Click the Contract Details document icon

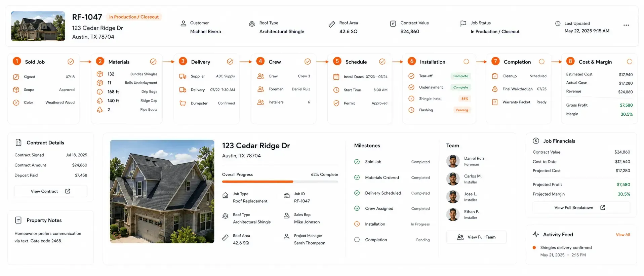[x=18, y=143]
